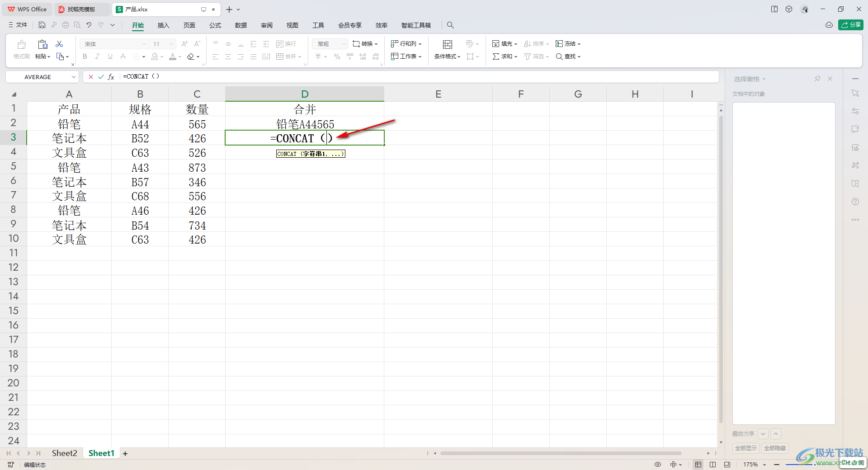
Task: Click the 工作表 worksheet button
Action: (406, 56)
